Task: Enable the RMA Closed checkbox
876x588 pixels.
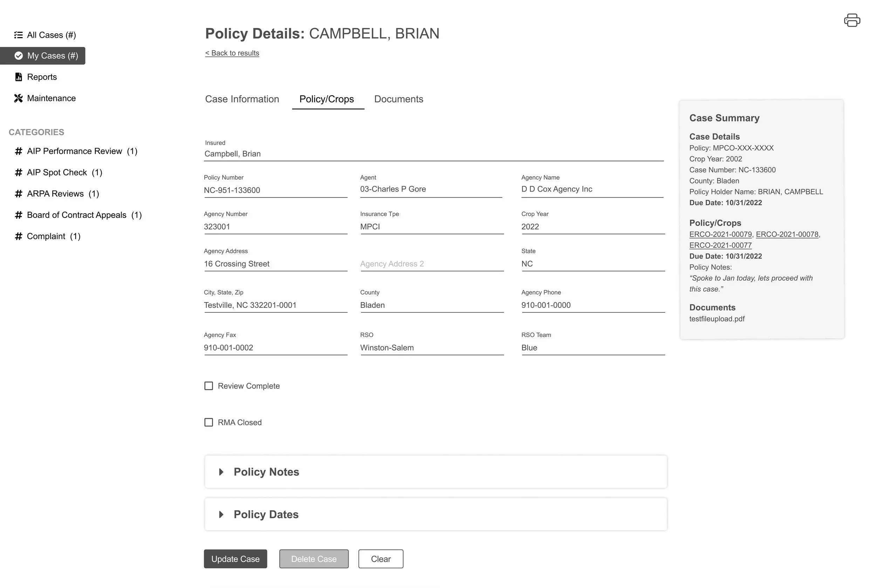Action: coord(208,422)
